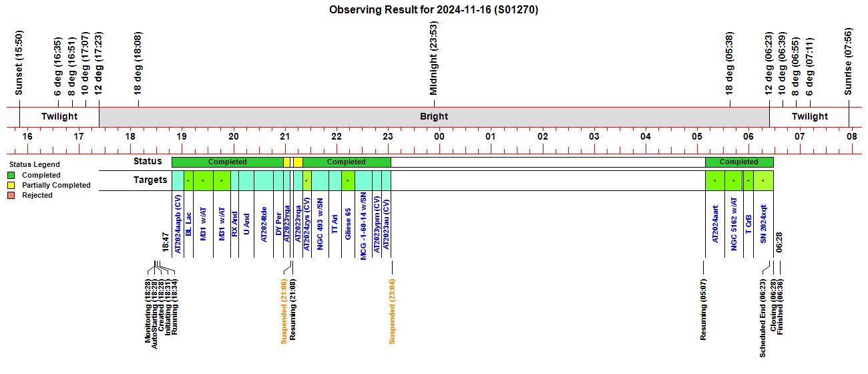Click the gray Bright sky band
The image size is (868, 374).
point(434,116)
